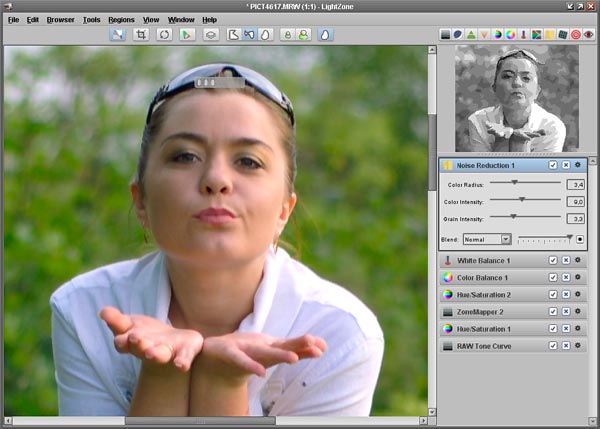Open gear settings for Color Balance 1

pos(577,277)
